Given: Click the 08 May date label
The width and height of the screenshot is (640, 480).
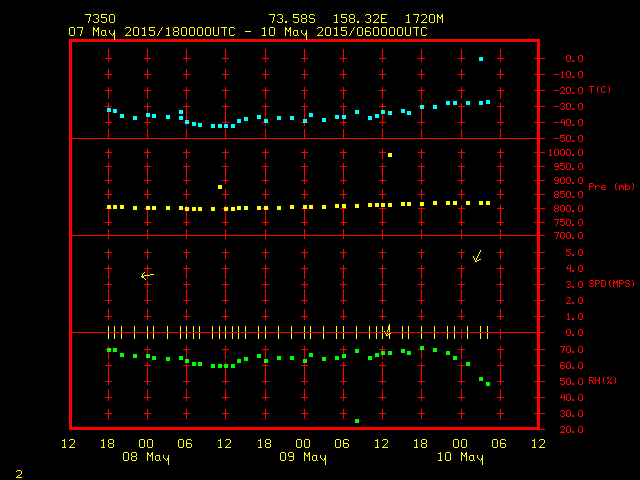Looking at the screenshot, I should pyautogui.click(x=146, y=458).
